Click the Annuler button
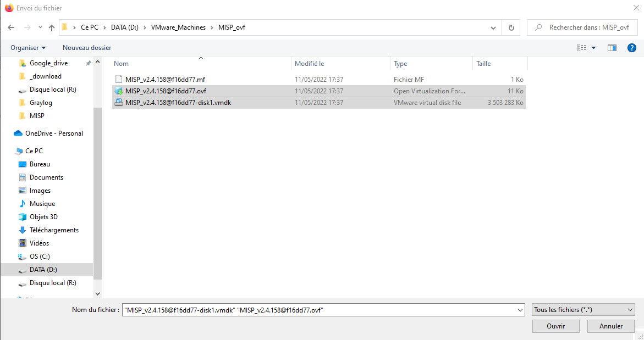This screenshot has height=340, width=644. (610, 326)
